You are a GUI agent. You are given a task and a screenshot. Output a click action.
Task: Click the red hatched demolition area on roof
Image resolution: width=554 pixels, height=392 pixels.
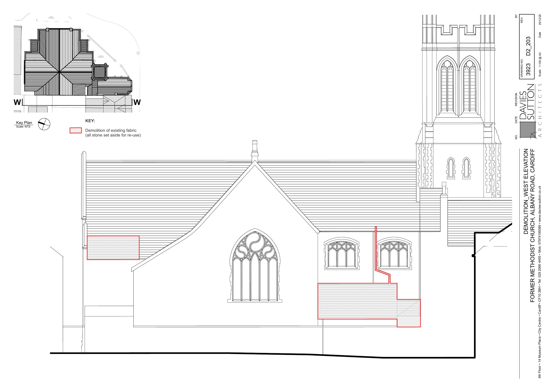tap(113, 248)
